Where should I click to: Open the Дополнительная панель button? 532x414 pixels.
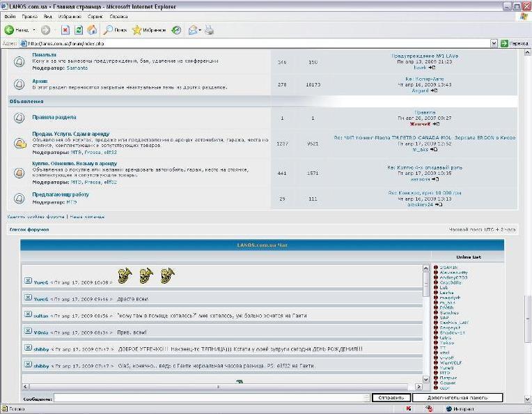click(x=457, y=398)
